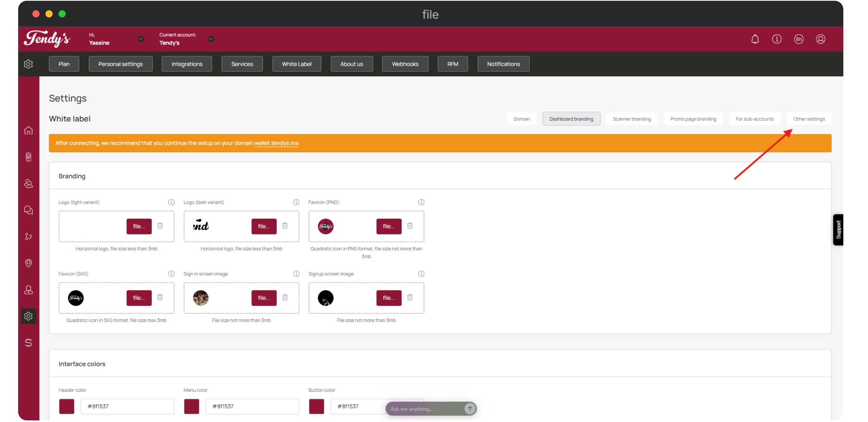This screenshot has height=422, width=868.
Task: Switch to the Scanner branding tab
Action: 631,119
